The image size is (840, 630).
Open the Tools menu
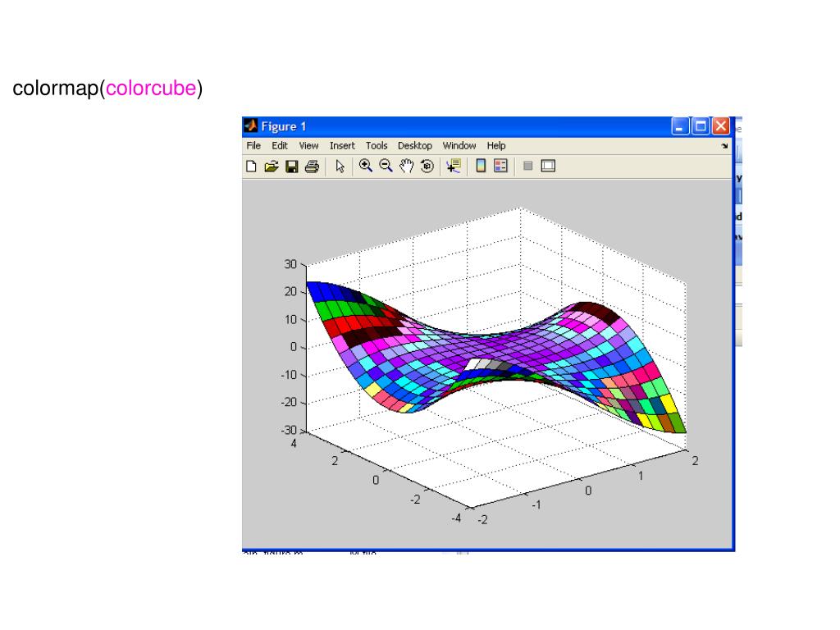pos(376,146)
